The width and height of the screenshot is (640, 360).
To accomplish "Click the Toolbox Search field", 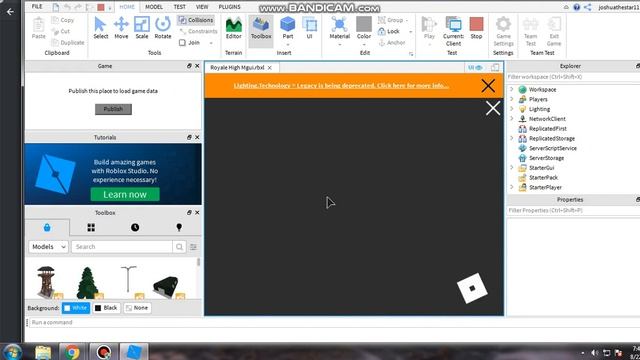I will click(122, 247).
